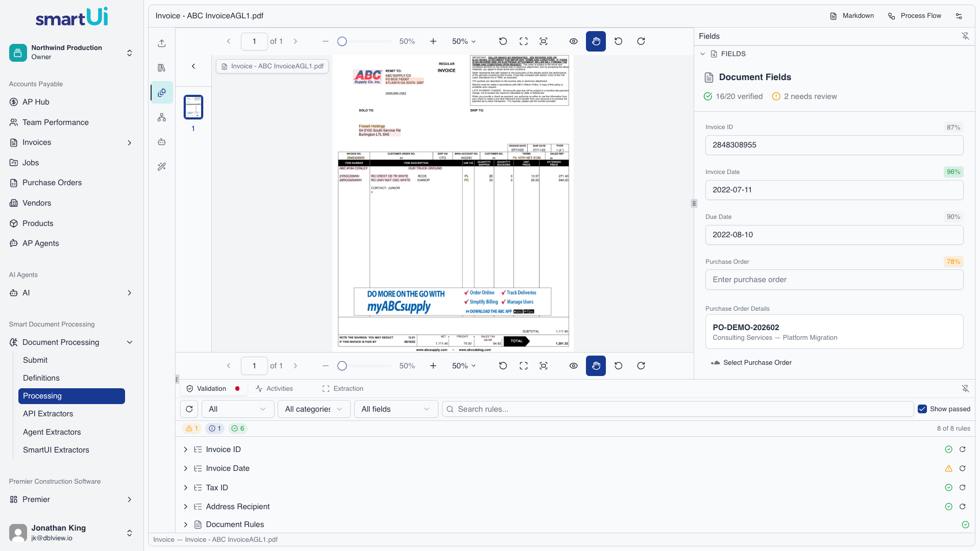Open the Process Flow view
Image resolution: width=980 pixels, height=551 pixels.
click(915, 16)
